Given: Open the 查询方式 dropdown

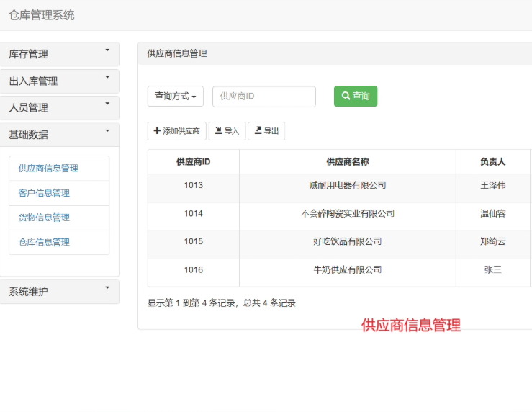Looking at the screenshot, I should click(x=176, y=97).
